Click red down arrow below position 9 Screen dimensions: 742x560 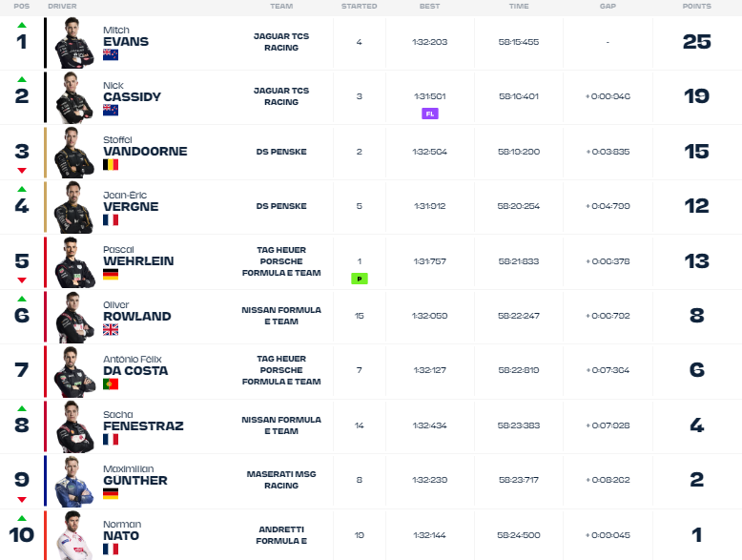click(x=22, y=499)
